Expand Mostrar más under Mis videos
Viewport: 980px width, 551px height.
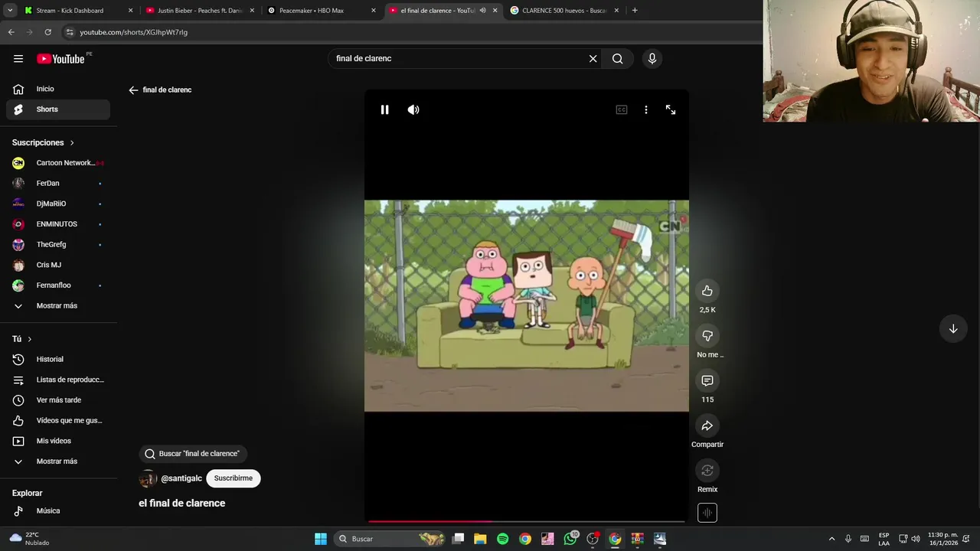click(x=58, y=461)
